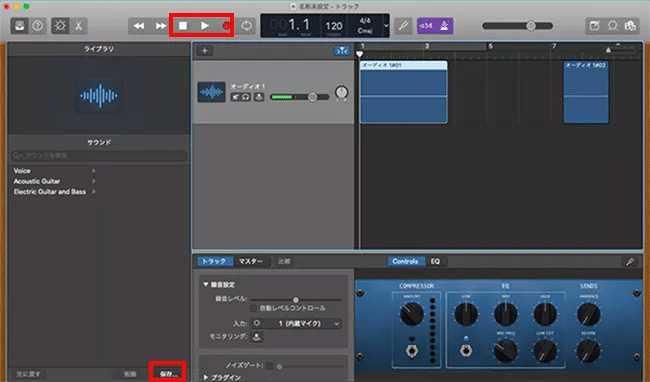Image resolution: width=650 pixels, height=382 pixels.
Task: Click the Low Cut knob
Action: click(545, 351)
